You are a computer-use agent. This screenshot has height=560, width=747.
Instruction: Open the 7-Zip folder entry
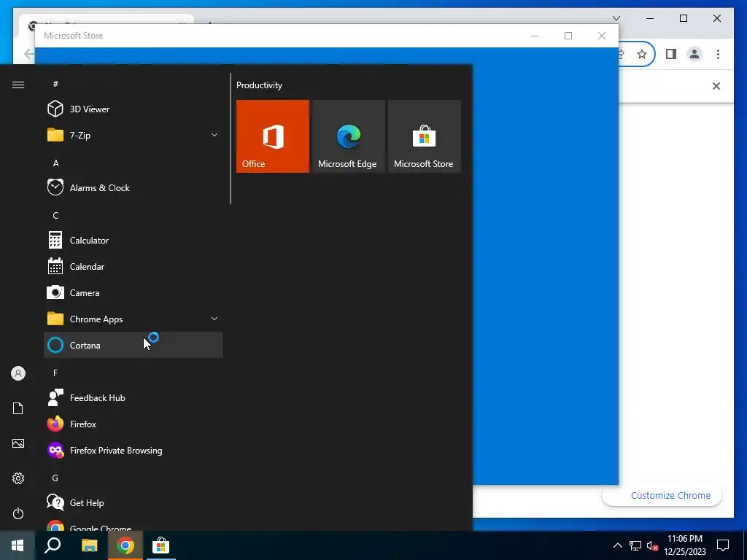point(133,135)
